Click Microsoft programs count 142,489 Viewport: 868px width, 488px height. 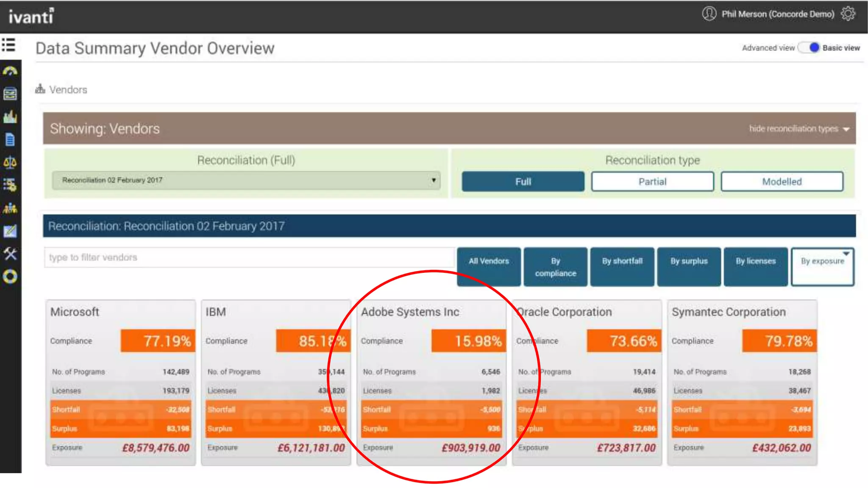(x=176, y=372)
